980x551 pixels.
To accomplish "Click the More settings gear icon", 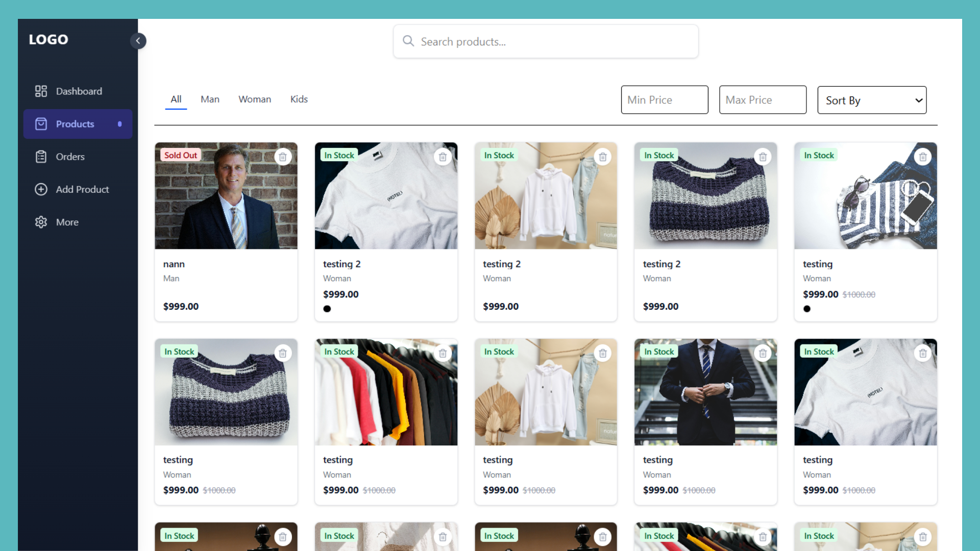I will pos(41,222).
